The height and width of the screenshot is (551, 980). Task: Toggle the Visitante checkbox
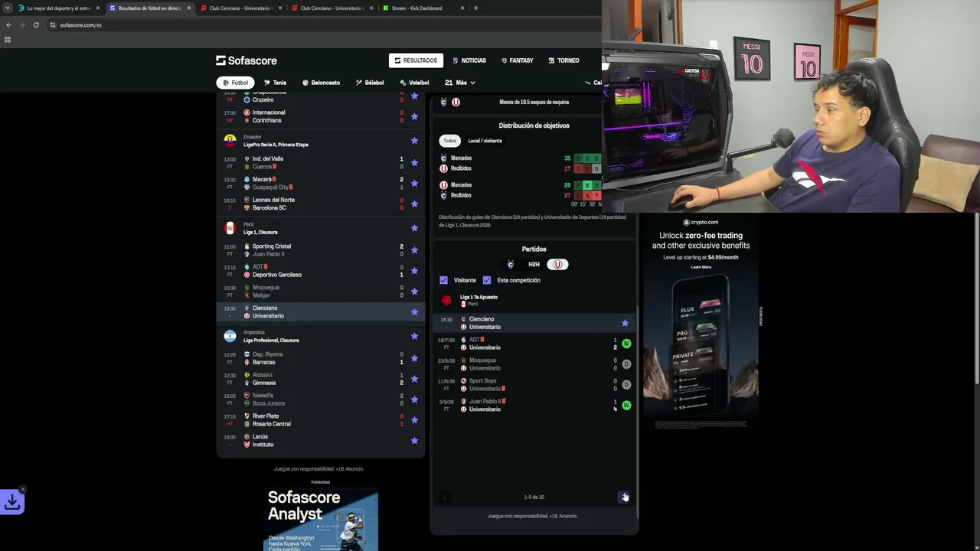click(443, 280)
